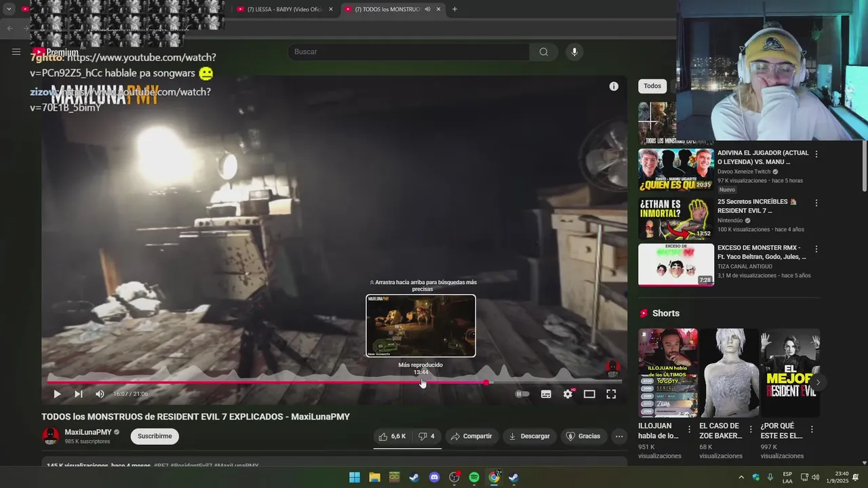This screenshot has width=868, height=488.
Task: Open the EL MEJOR RESIDENT EVIL short
Action: [790, 373]
